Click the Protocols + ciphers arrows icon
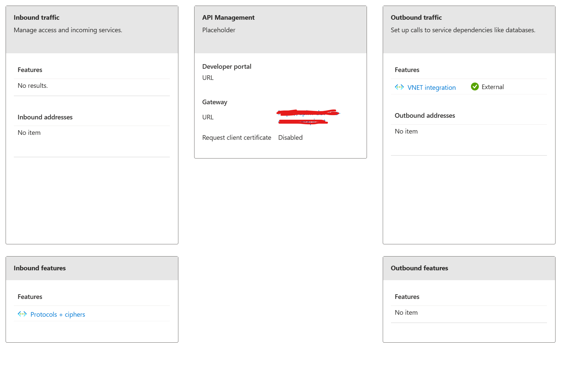The width and height of the screenshot is (569, 392). coord(22,314)
